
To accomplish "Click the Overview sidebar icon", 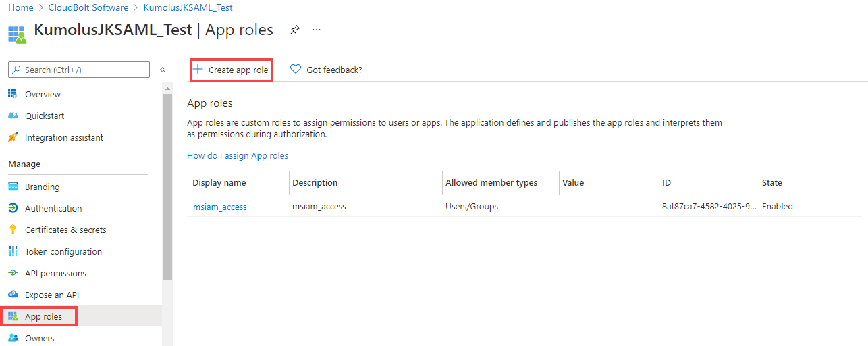I will pyautogui.click(x=13, y=94).
